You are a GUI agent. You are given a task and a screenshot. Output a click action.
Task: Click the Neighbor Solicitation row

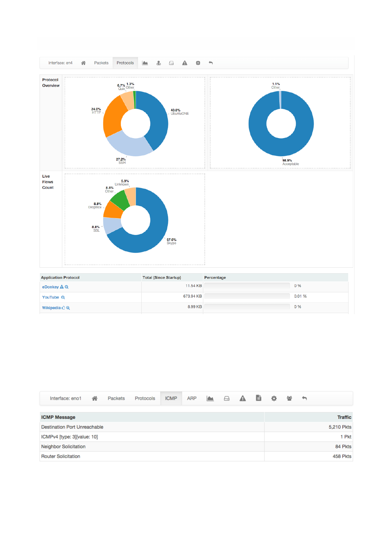196,447
